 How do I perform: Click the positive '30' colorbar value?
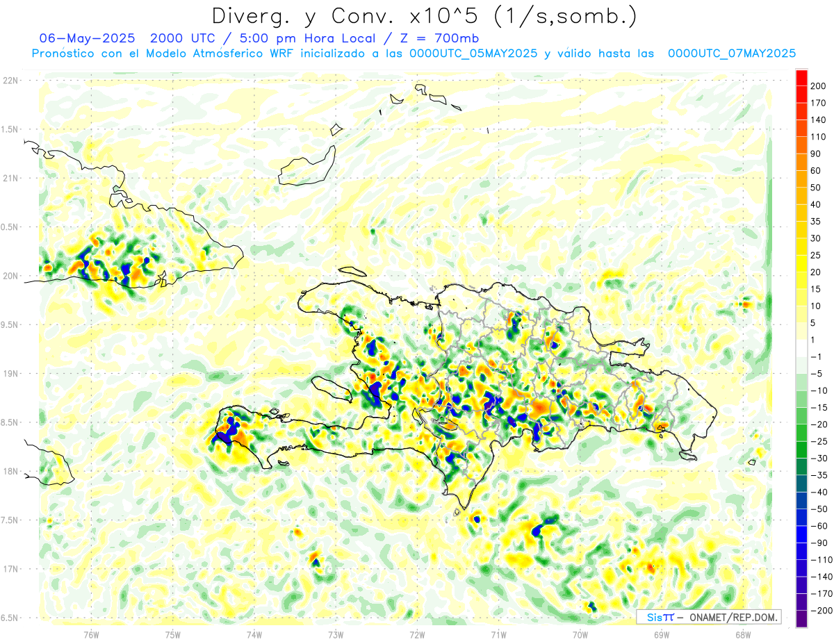[x=817, y=238]
